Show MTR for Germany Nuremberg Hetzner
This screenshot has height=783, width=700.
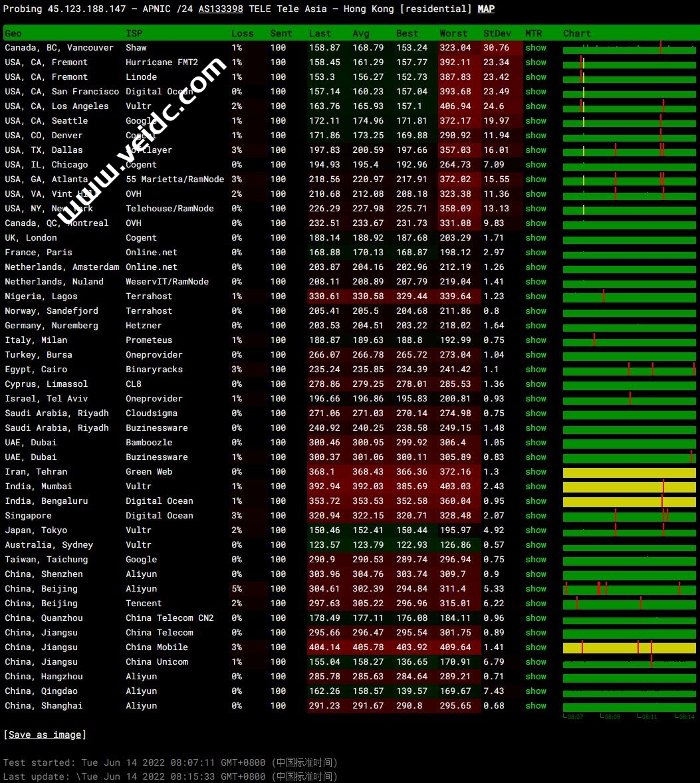pyautogui.click(x=536, y=326)
